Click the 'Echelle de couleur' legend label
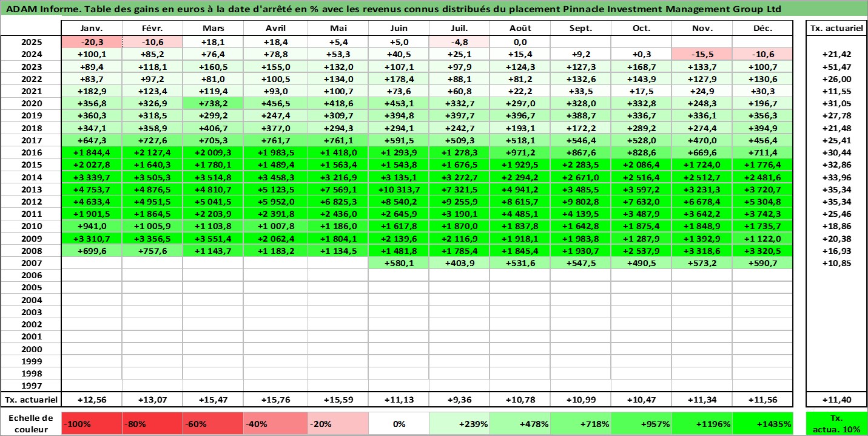Screen dimensions: 868x436 click(x=31, y=424)
